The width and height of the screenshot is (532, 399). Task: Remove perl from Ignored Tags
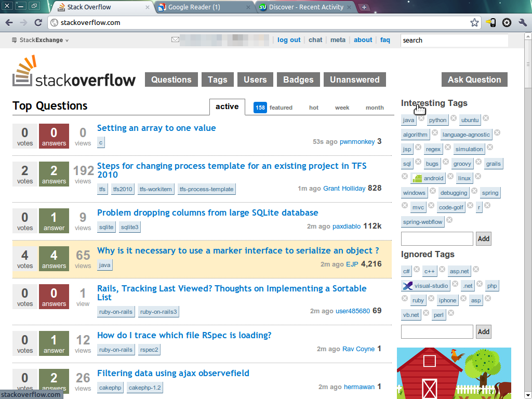coord(451,313)
